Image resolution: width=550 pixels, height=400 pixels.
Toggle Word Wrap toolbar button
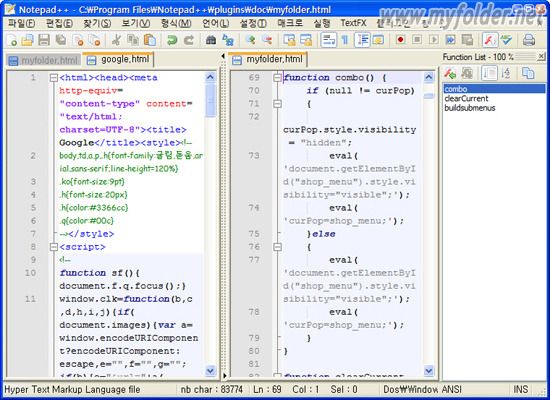329,40
